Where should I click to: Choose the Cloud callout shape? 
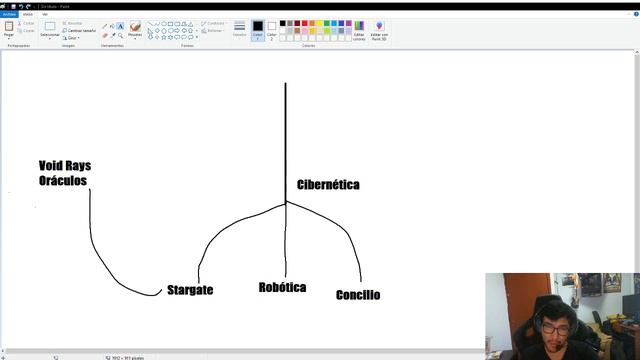click(191, 37)
